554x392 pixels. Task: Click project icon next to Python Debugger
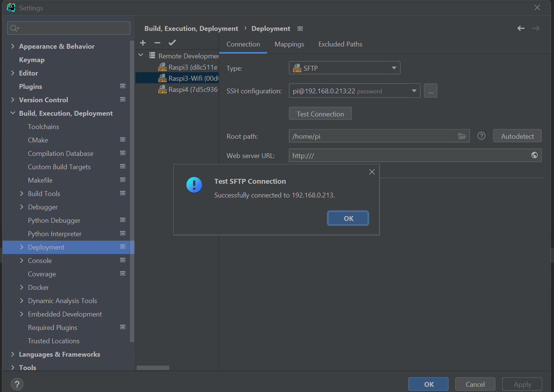[122, 220]
